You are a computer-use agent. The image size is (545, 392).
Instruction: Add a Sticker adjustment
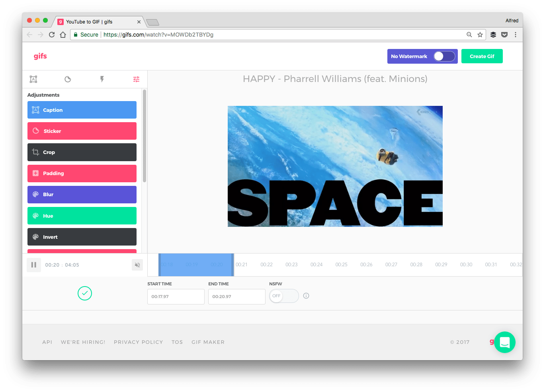[x=82, y=131]
